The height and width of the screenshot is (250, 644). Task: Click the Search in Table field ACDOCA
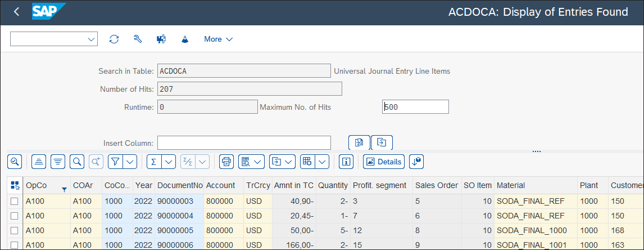point(244,71)
